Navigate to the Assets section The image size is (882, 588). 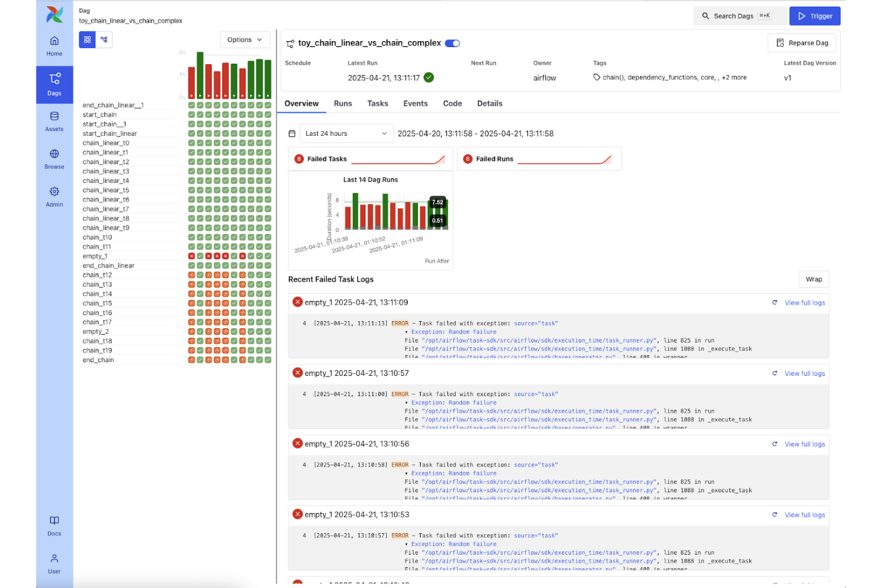[54, 122]
